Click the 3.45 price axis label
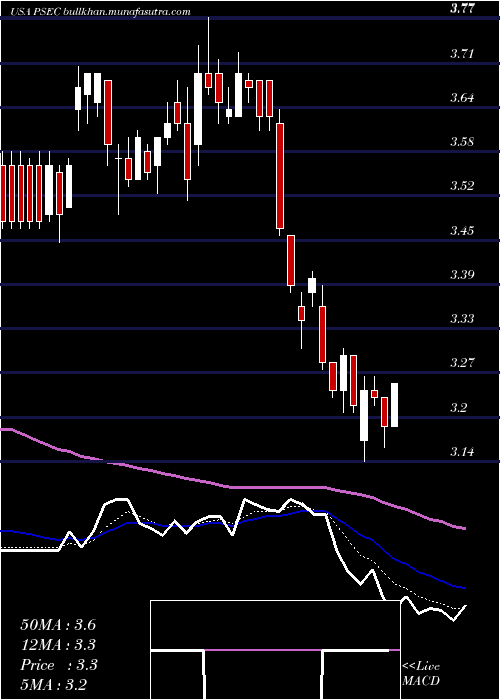 [462, 231]
